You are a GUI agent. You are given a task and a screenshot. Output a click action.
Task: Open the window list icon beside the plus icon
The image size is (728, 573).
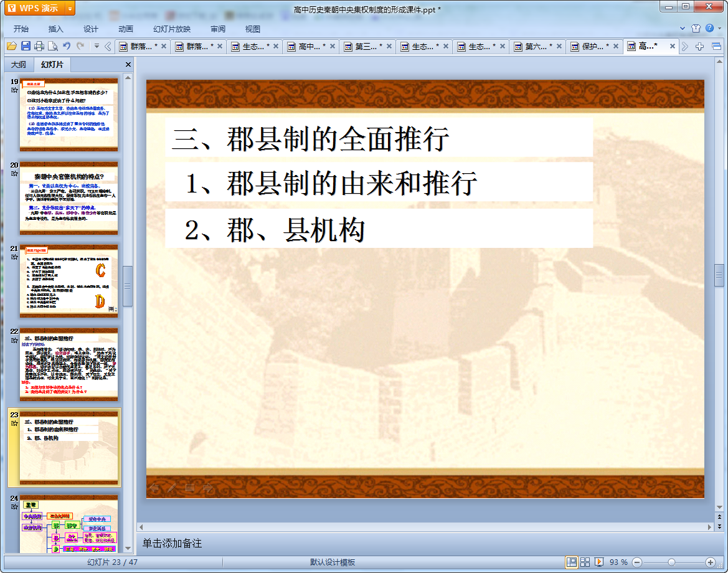pos(716,46)
